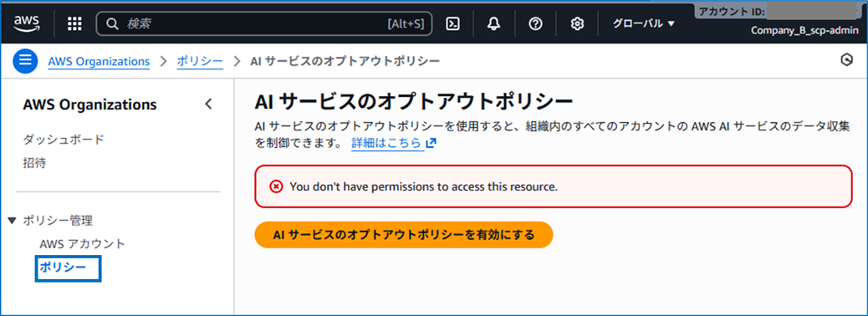Viewport: 868px width, 316px height.
Task: Open the notifications bell
Action: click(493, 23)
